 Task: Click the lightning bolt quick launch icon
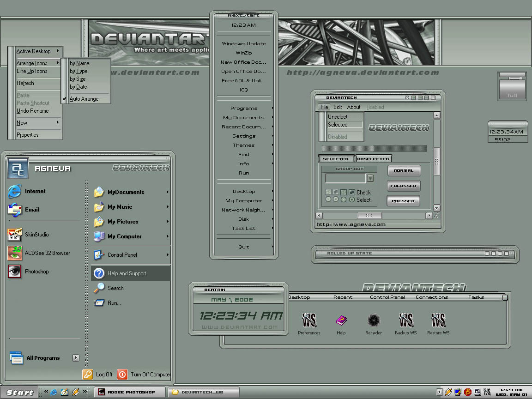point(76,392)
